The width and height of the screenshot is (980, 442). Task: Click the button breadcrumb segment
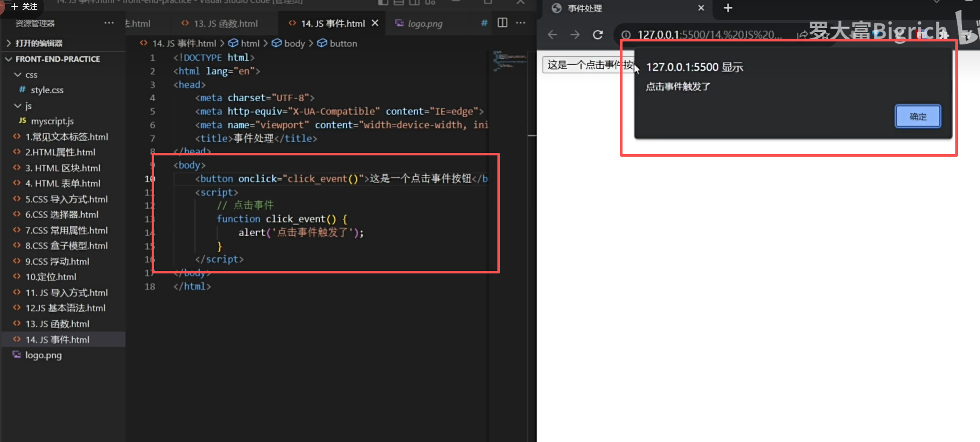pos(343,43)
